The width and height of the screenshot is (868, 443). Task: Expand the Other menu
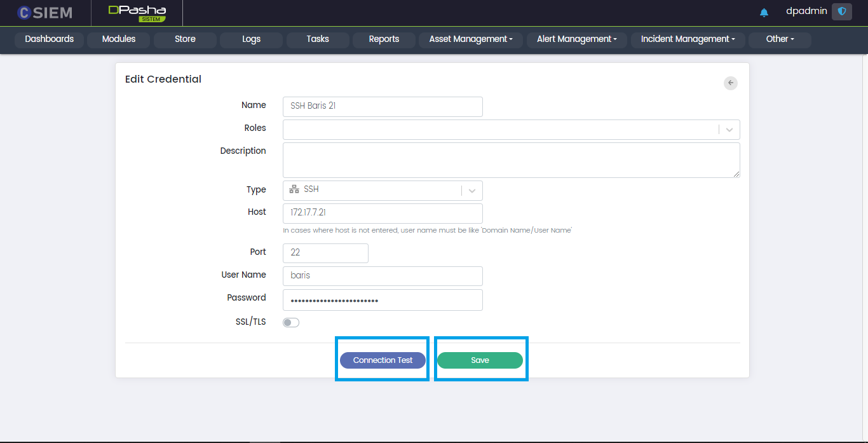coord(780,39)
